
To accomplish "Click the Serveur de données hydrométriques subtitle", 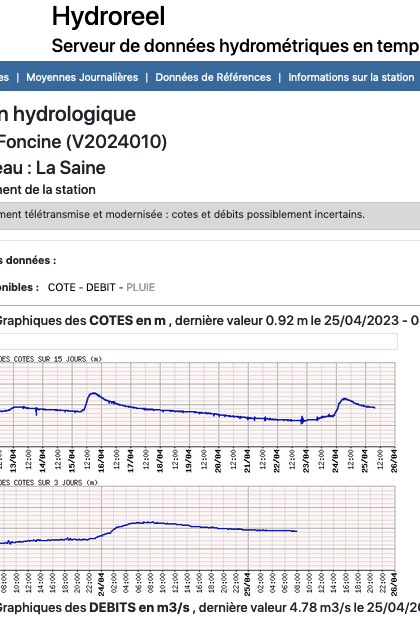I will [236, 46].
